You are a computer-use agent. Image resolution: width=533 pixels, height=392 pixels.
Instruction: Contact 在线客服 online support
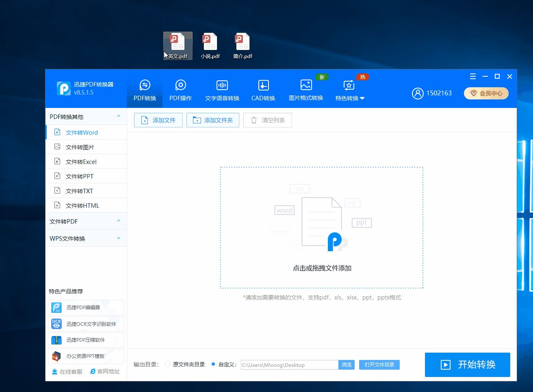(67, 372)
